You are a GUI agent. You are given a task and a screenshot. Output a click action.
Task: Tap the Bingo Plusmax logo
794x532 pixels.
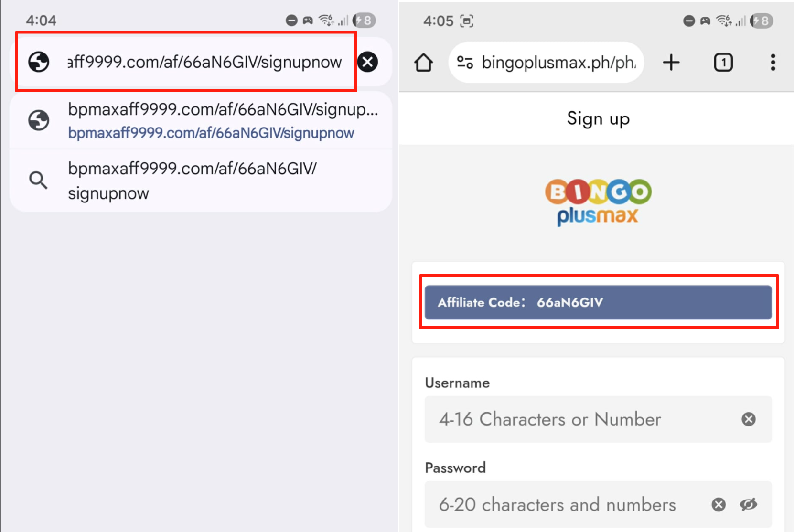pos(598,202)
